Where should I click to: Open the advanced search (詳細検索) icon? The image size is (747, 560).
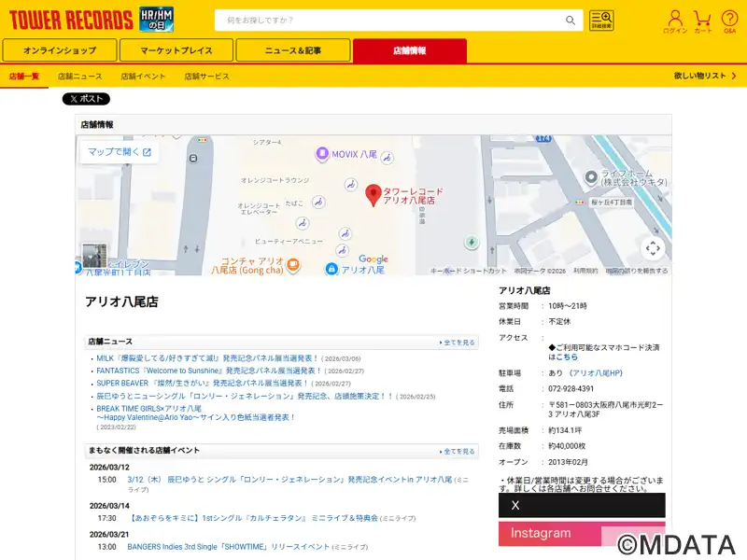coord(601,21)
